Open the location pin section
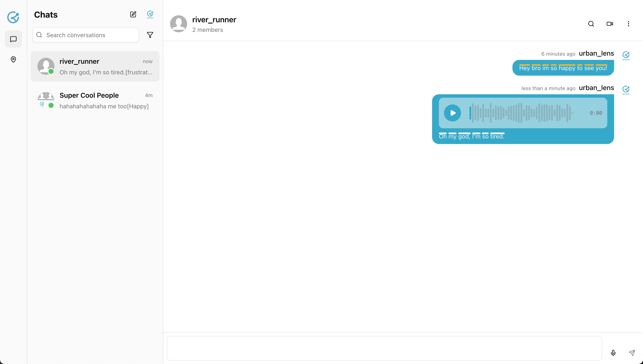Screen dimensions: 643x364 click(x=13, y=59)
